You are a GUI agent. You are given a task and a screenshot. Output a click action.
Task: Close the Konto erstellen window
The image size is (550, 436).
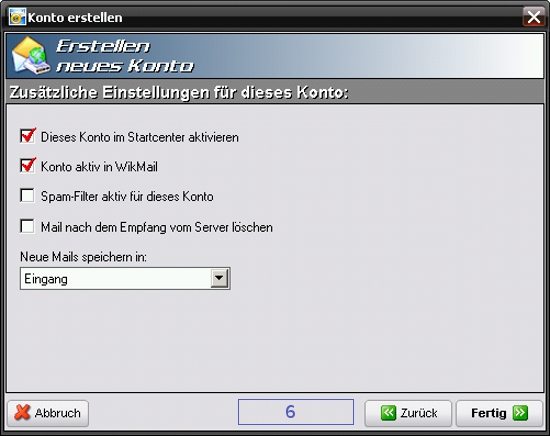coord(534,16)
